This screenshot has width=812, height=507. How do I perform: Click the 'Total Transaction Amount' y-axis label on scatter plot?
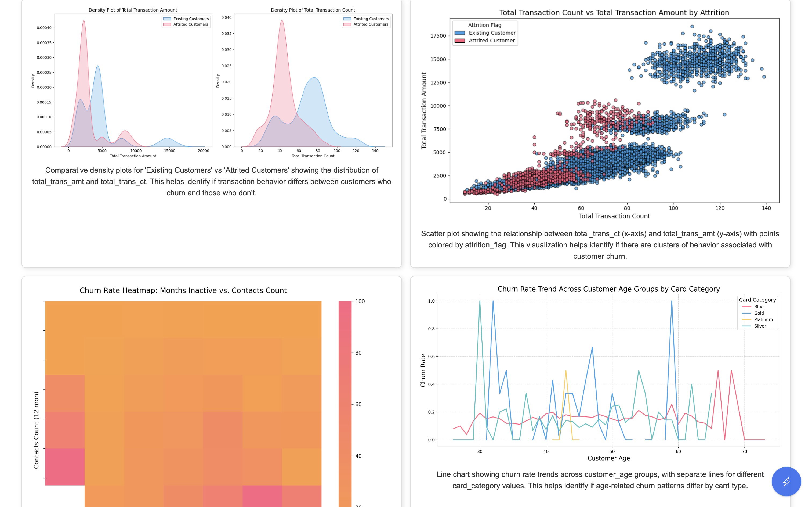[x=424, y=111]
